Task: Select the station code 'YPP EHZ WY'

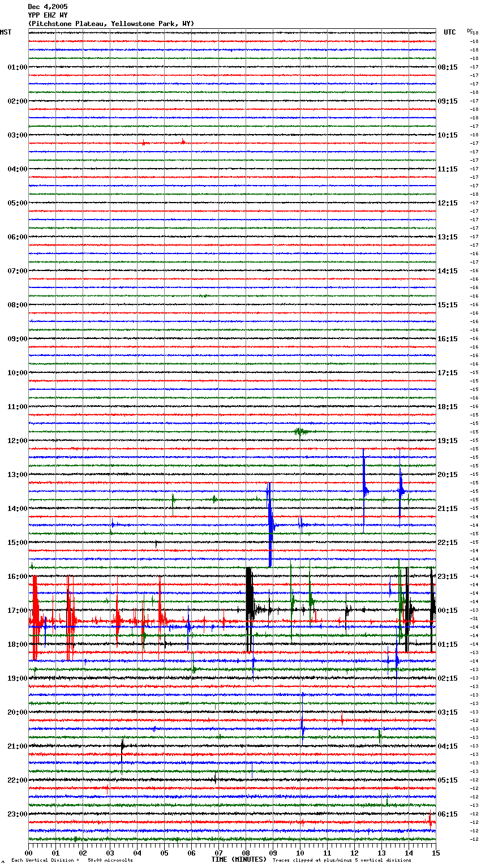Action: (x=48, y=15)
